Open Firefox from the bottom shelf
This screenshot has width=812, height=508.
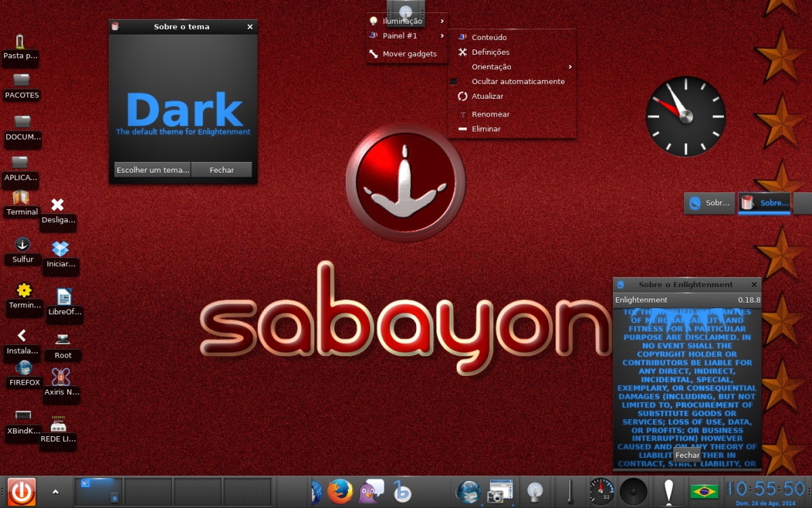[x=340, y=491]
